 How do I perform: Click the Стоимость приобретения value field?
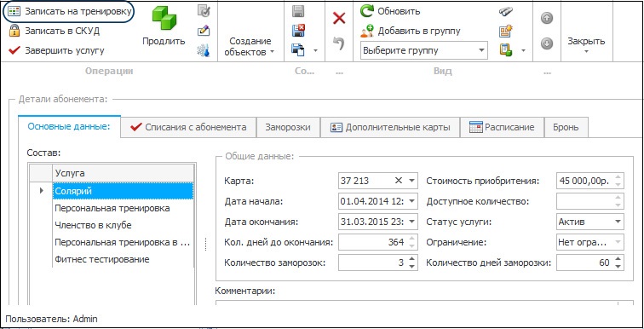click(590, 181)
